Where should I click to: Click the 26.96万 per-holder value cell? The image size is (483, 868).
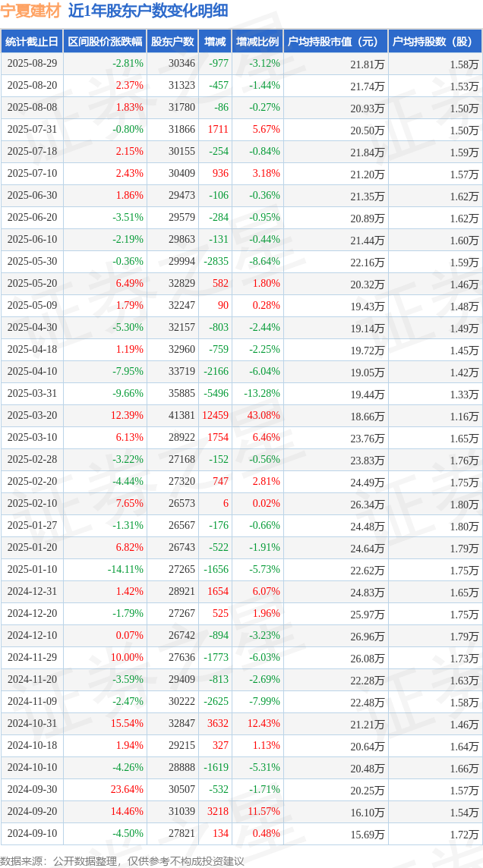coord(367,636)
